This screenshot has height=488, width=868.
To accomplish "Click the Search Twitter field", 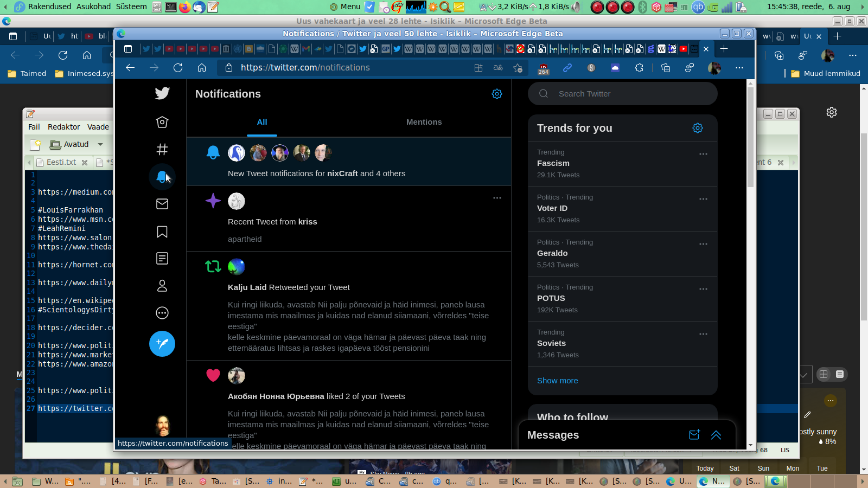I will point(623,94).
